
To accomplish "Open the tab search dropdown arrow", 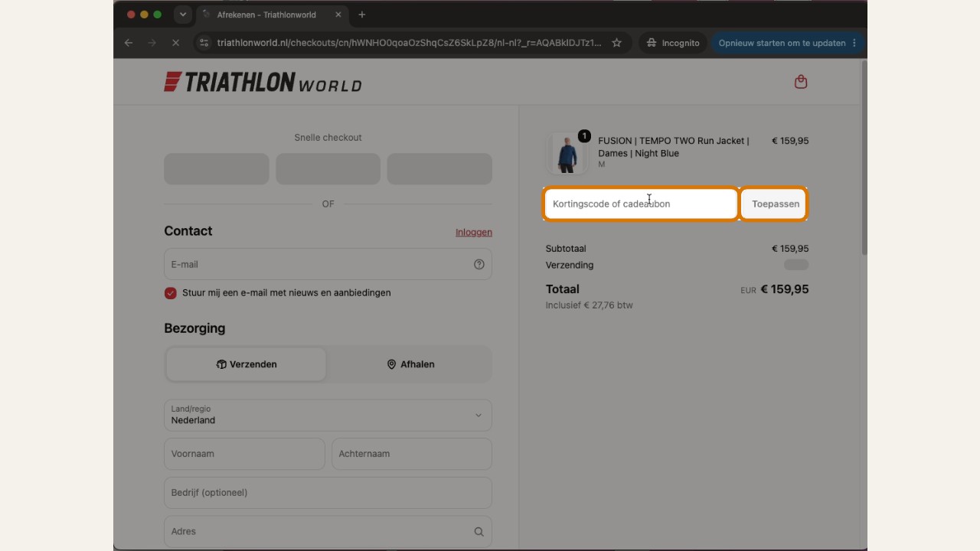I will coord(182,15).
